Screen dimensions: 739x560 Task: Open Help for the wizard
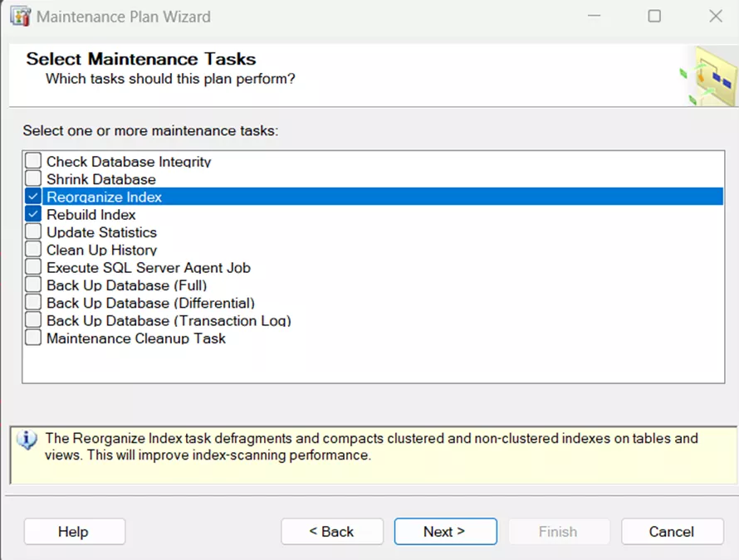(75, 531)
